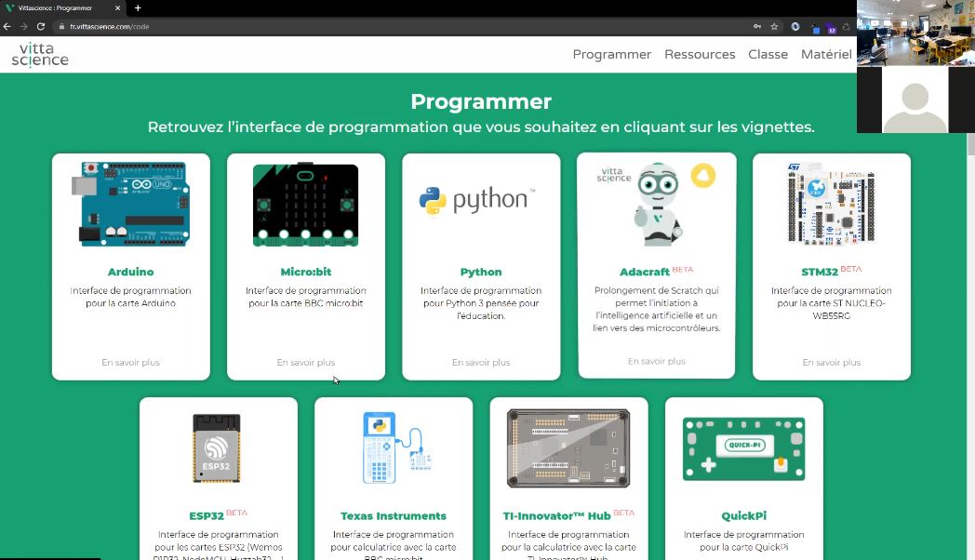
Task: Open the Micro:bit board image
Action: coord(305,205)
